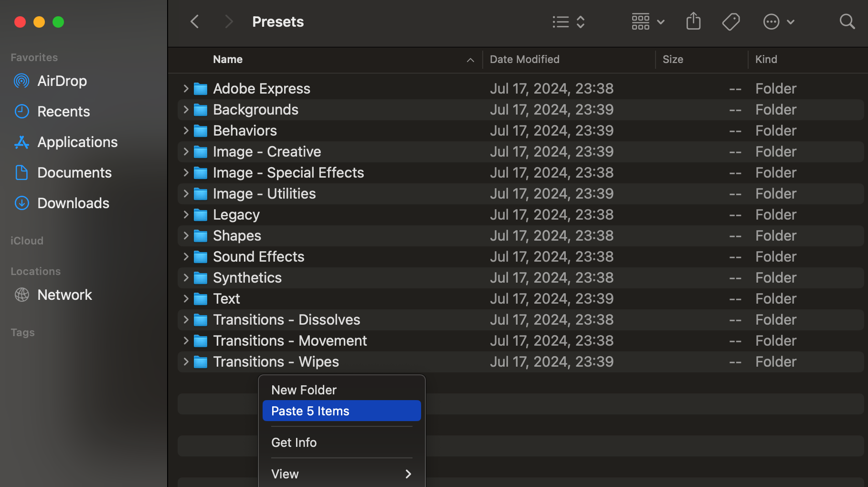868x487 pixels.
Task: Click the Edit Tags icon
Action: (730, 21)
